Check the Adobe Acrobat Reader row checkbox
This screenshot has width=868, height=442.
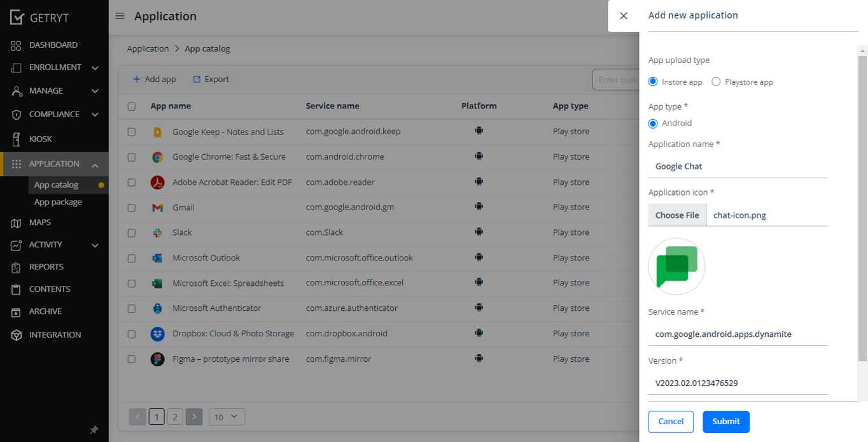(132, 183)
